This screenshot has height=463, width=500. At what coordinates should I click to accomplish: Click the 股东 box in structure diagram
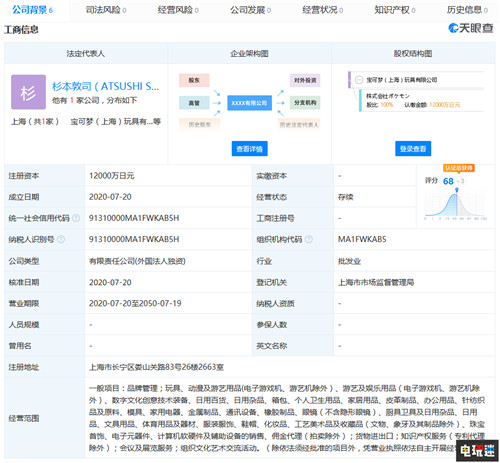[194, 80]
